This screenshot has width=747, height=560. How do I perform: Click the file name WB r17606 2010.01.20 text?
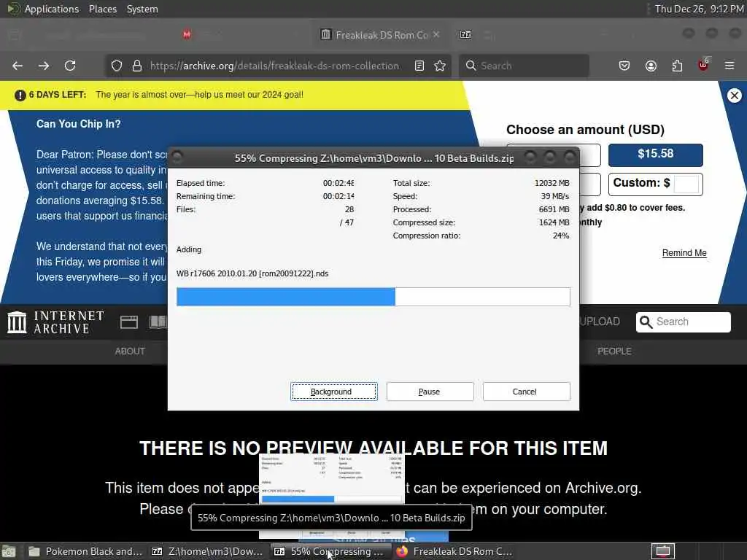tap(252, 274)
